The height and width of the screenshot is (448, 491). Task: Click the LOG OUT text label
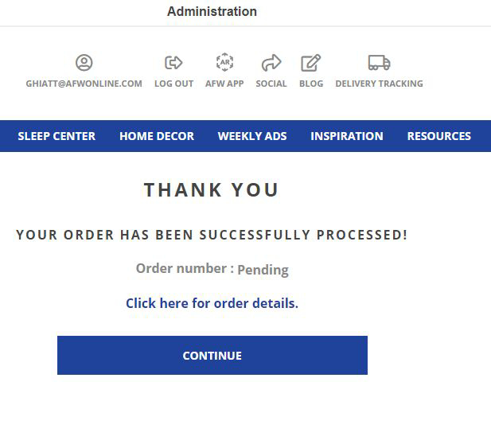tap(173, 84)
